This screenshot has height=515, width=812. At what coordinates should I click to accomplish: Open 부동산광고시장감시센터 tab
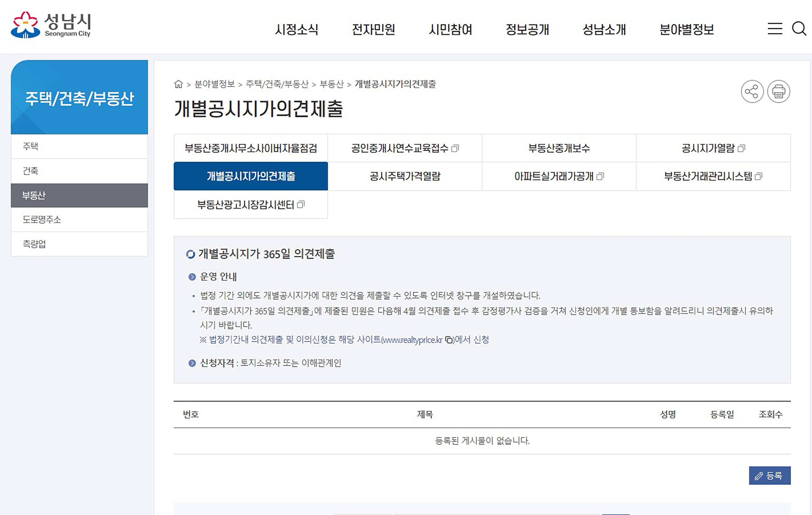coord(250,205)
